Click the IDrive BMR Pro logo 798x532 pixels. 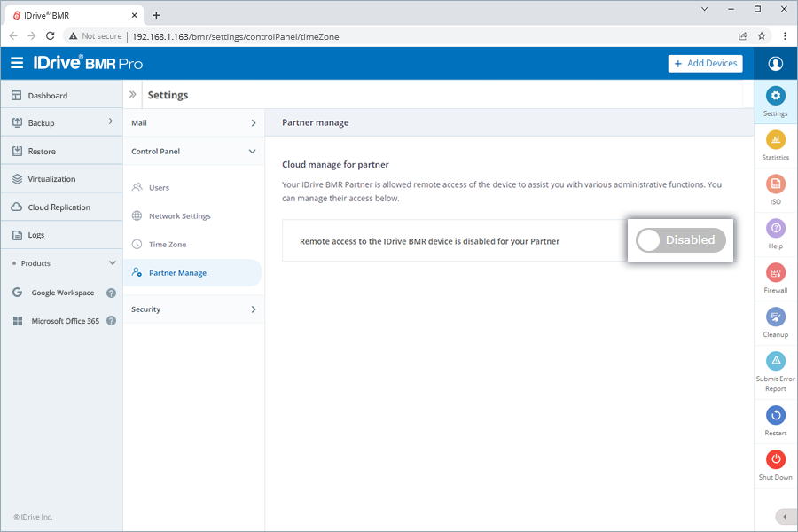[88, 63]
